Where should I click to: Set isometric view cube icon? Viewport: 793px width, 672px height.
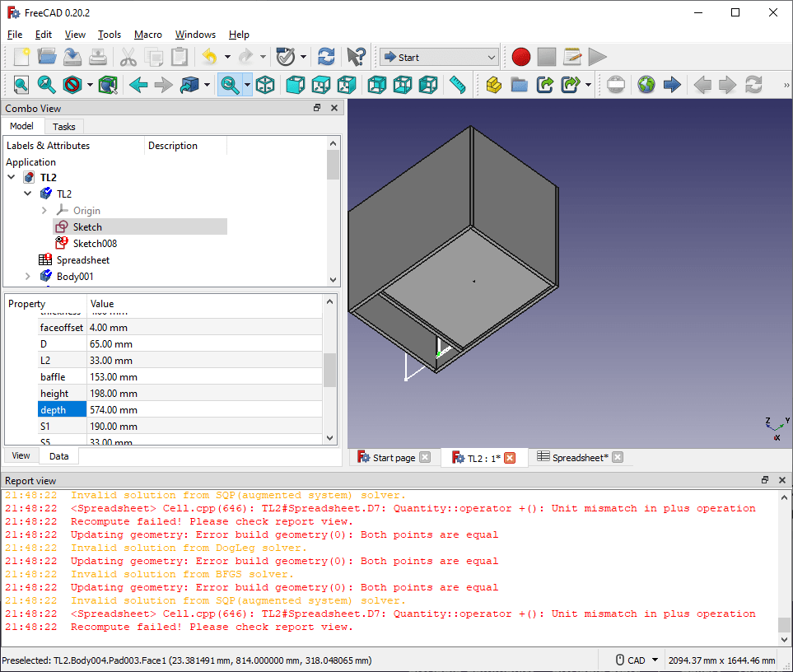[265, 85]
